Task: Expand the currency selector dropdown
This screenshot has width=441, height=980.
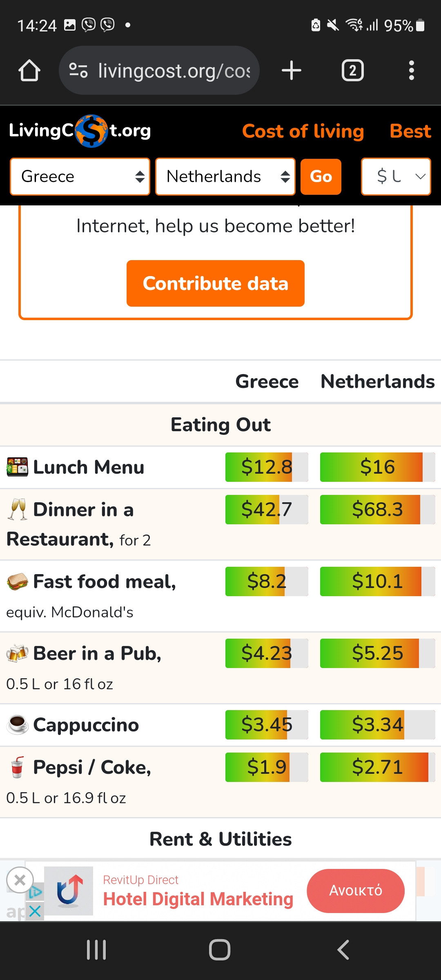Action: click(396, 176)
